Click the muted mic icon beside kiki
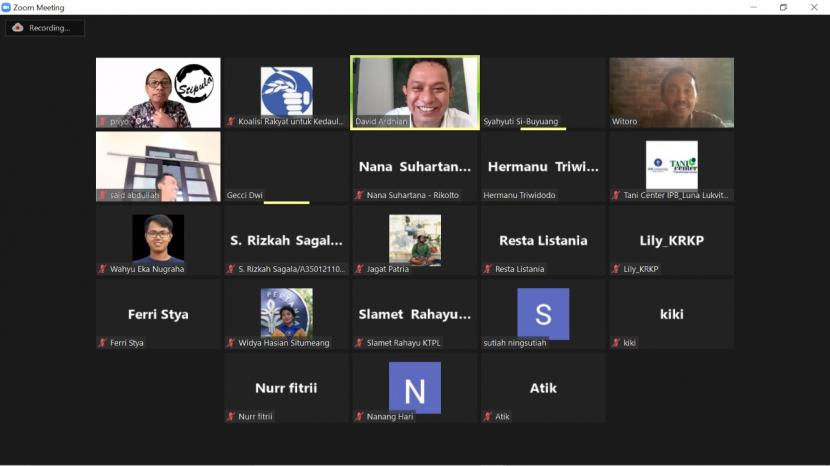The height and width of the screenshot is (466, 830). (x=616, y=343)
